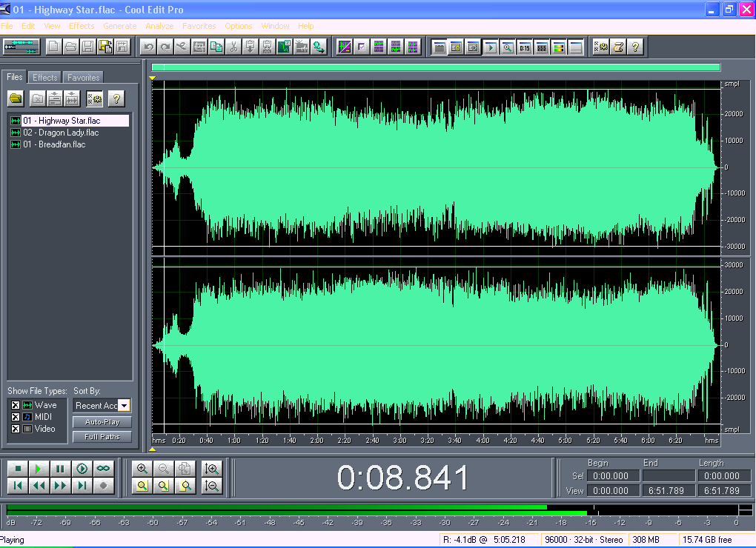This screenshot has height=548, width=756.
Task: Click the Rewind button
Action: click(x=39, y=485)
